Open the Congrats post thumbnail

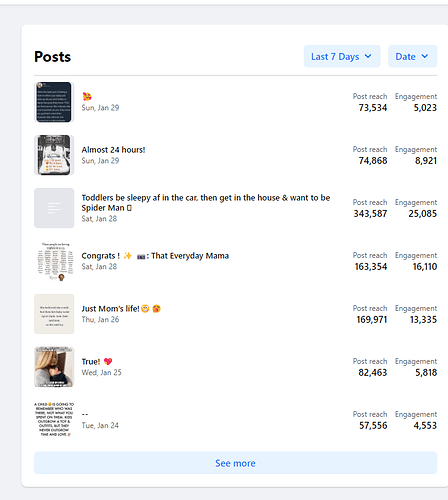click(x=54, y=261)
